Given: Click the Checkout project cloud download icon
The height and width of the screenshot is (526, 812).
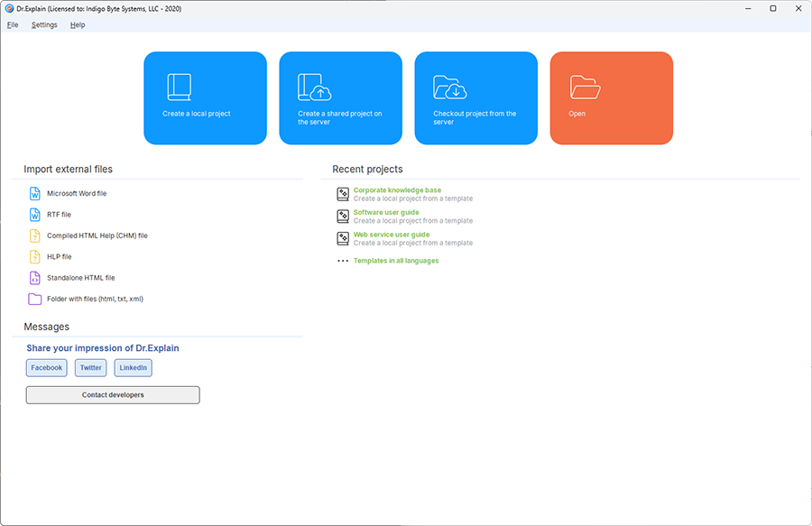Looking at the screenshot, I should click(450, 87).
